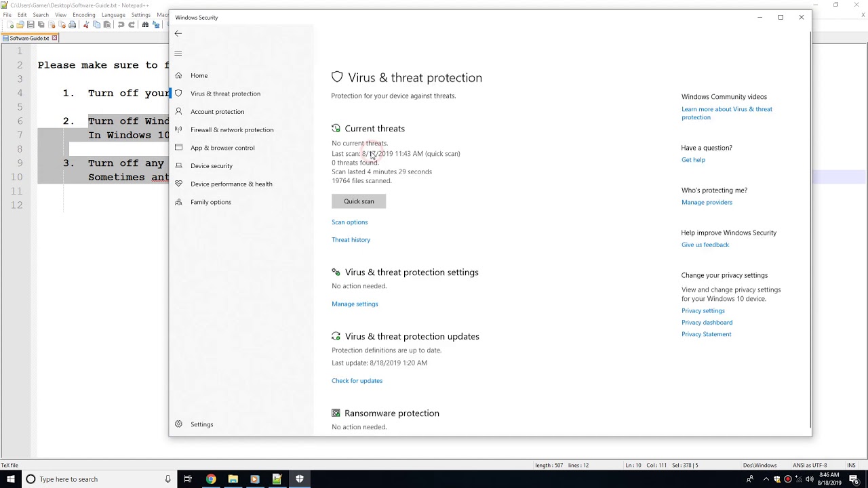This screenshot has height=488, width=868.
Task: Open File Explorer from the taskbar
Action: click(x=233, y=479)
